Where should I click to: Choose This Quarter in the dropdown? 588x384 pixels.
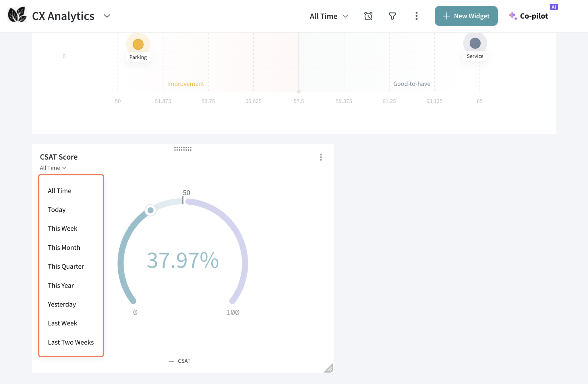66,267
